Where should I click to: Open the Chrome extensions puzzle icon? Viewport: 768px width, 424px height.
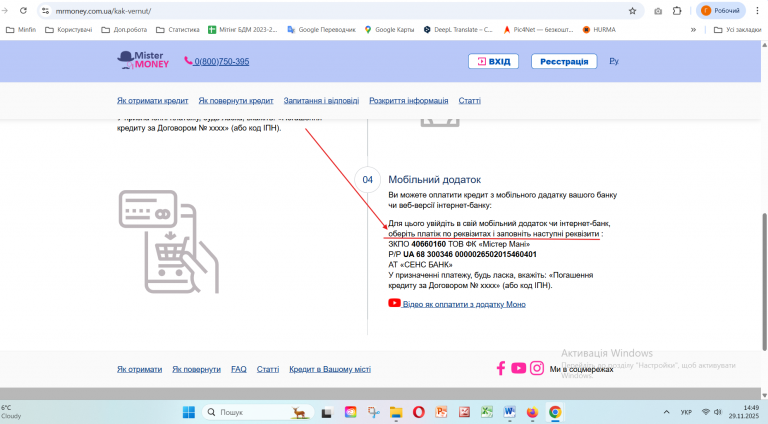pyautogui.click(x=677, y=11)
